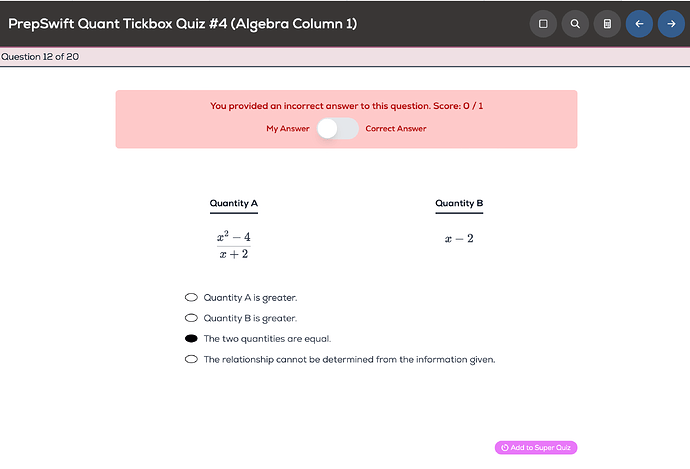The image size is (690, 469).
Task: Select "relationship cannot be determined" option
Action: tap(191, 360)
